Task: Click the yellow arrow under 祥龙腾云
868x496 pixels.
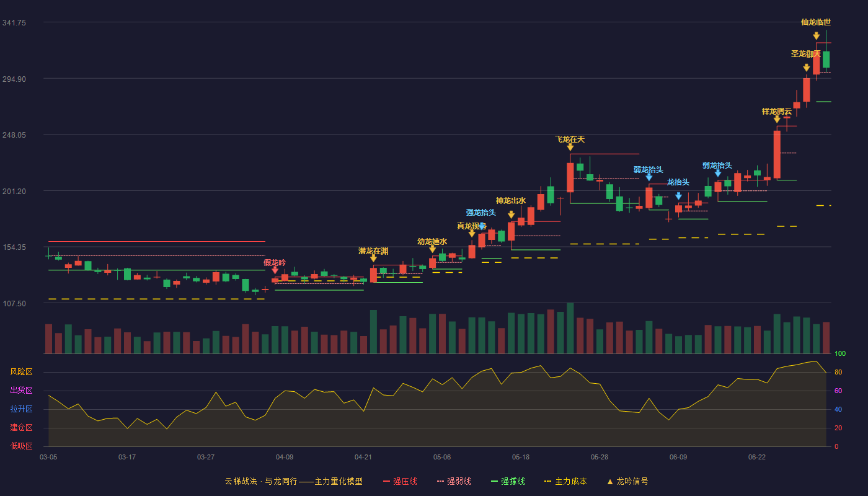Action: [x=777, y=120]
